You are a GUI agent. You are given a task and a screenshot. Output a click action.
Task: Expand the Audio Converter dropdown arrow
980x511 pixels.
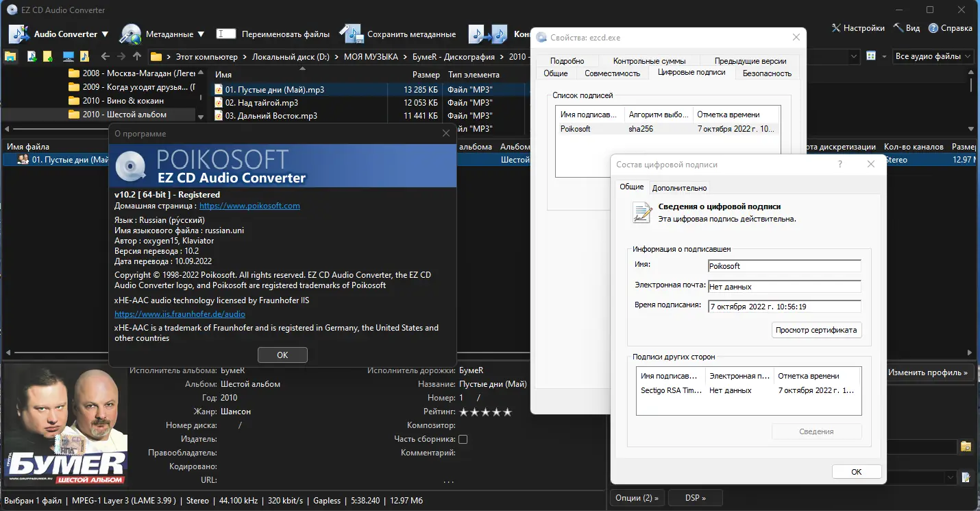tap(106, 34)
